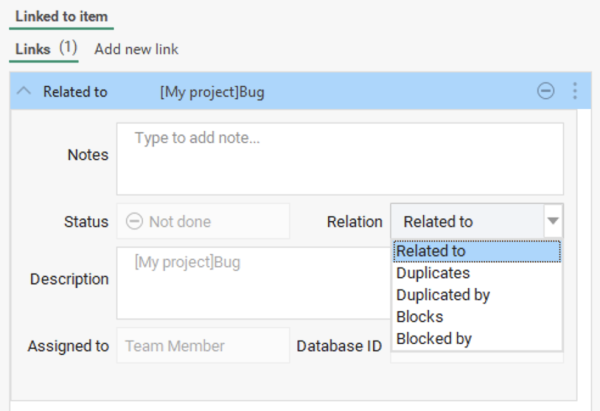Select the Links (1) tab

[x=47, y=48]
